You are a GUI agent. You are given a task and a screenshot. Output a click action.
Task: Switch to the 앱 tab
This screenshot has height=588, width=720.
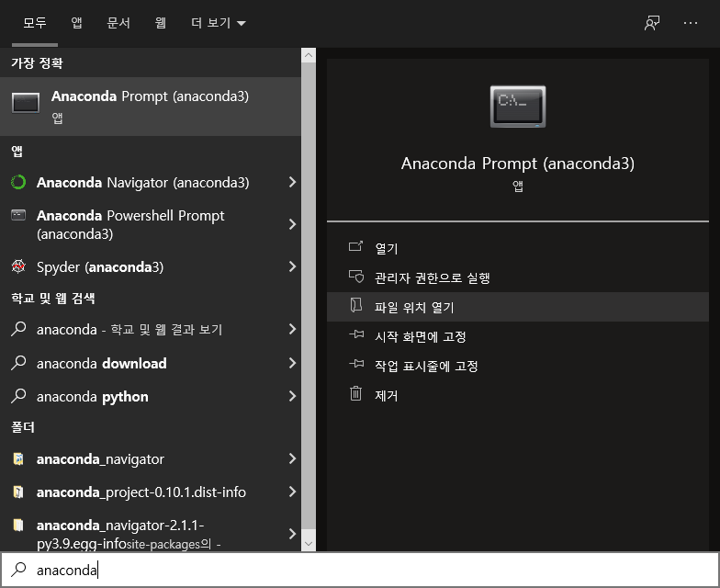tap(77, 23)
